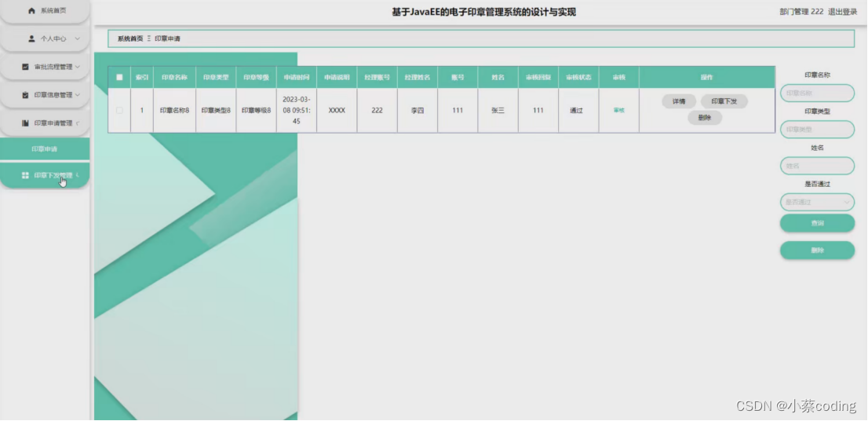Expand the 个人中心 chevron
Screen dimensions: 868x421
[x=77, y=38]
